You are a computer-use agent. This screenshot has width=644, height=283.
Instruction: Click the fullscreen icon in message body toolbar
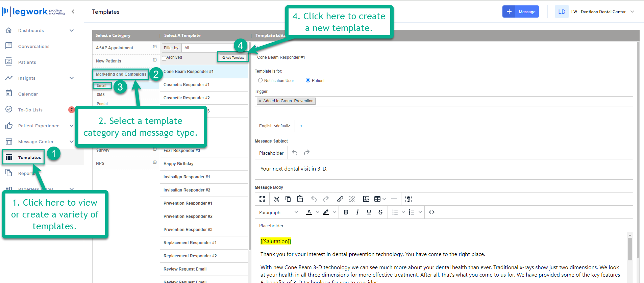click(x=262, y=199)
